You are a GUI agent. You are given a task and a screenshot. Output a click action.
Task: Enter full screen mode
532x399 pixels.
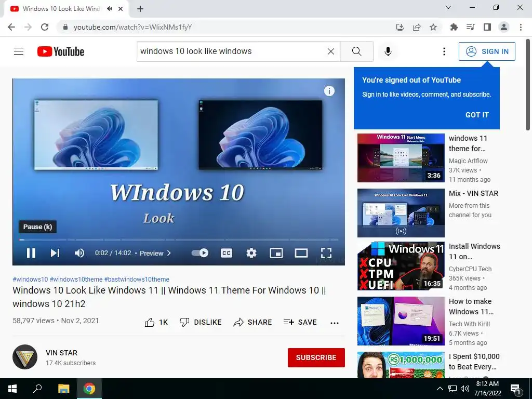(x=326, y=253)
